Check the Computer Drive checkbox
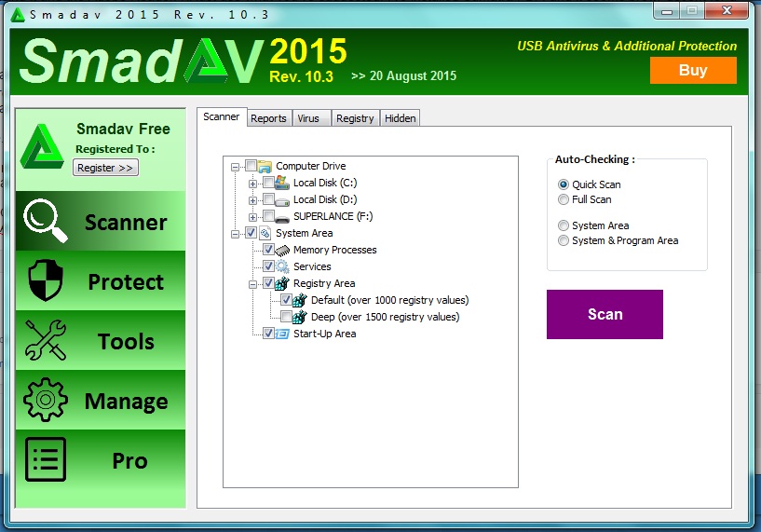 pyautogui.click(x=251, y=166)
